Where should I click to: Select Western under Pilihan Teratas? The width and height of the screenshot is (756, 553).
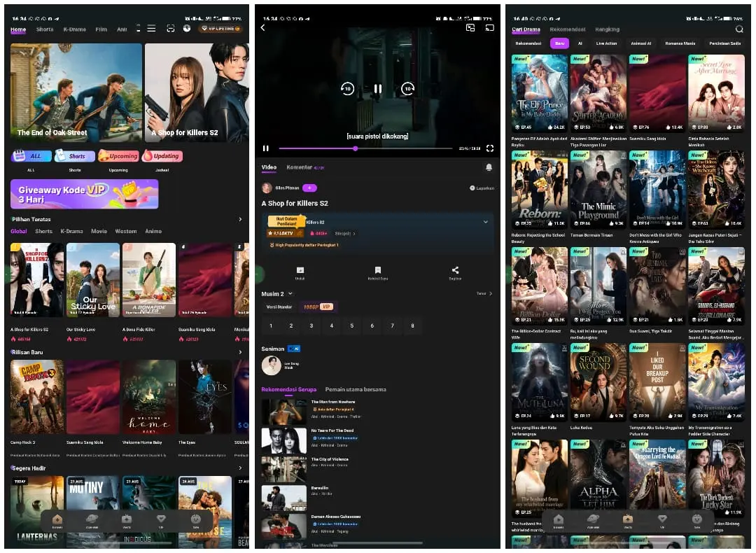tap(126, 232)
